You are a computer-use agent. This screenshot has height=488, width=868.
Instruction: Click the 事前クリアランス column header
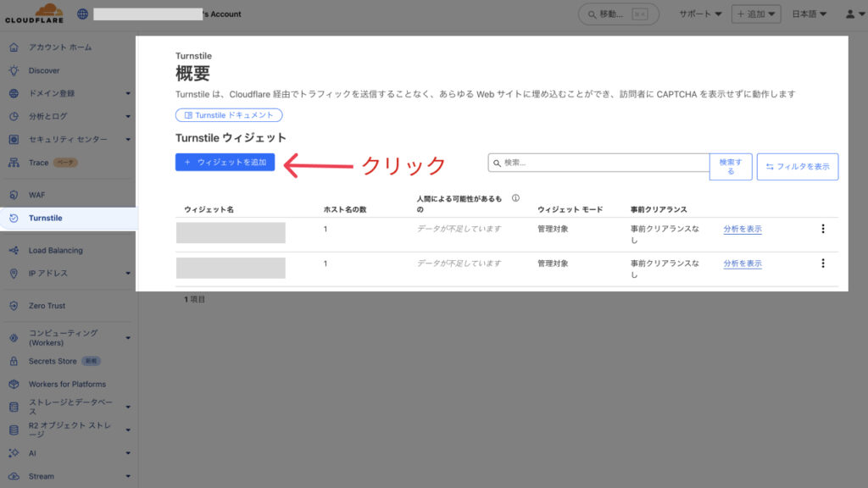pyautogui.click(x=658, y=210)
